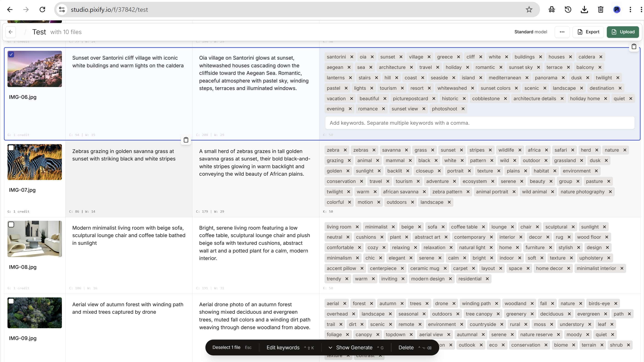Viewport: 644px width, 362px height.
Task: Remove the 'zebra' keyword tag
Action: (345, 150)
